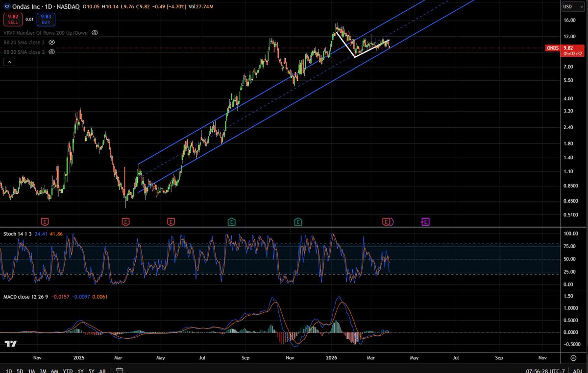Toggle visibility of lower BB 20 SMA indicator

click(x=51, y=52)
